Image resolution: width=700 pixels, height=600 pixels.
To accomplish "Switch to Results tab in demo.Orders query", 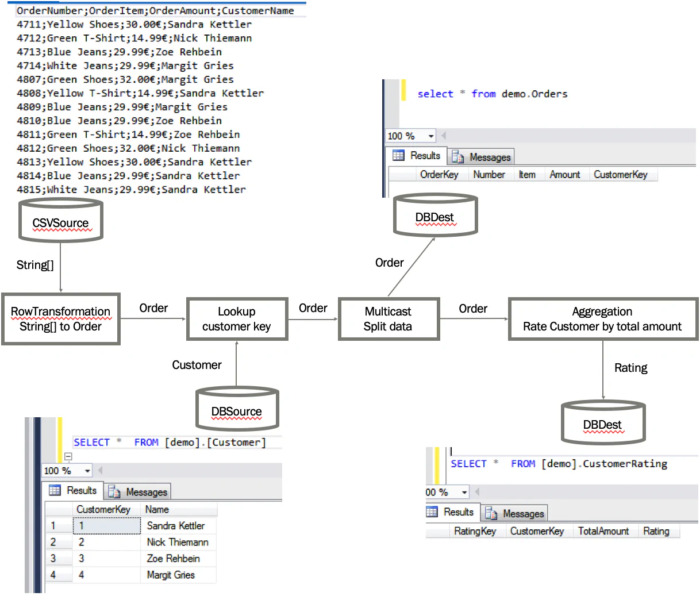I will [x=417, y=156].
